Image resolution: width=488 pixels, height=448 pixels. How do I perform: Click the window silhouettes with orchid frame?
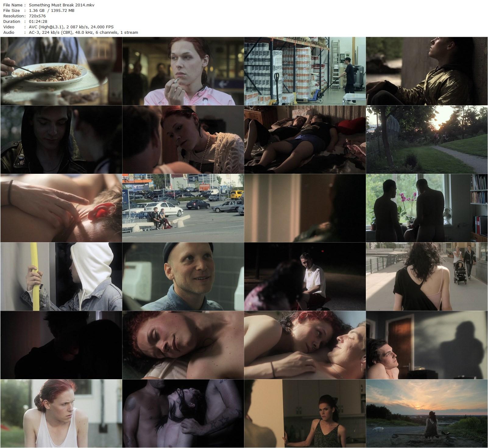click(x=426, y=208)
